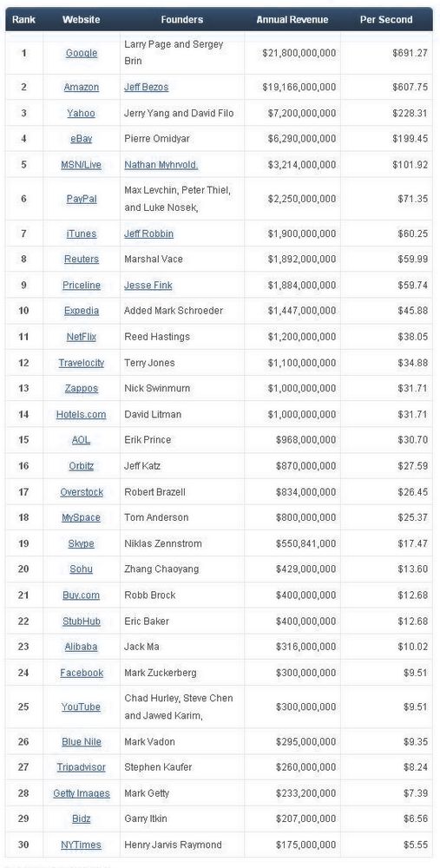Visit the NetFlix link
Viewport: 440px width, 868px height.
click(82, 337)
